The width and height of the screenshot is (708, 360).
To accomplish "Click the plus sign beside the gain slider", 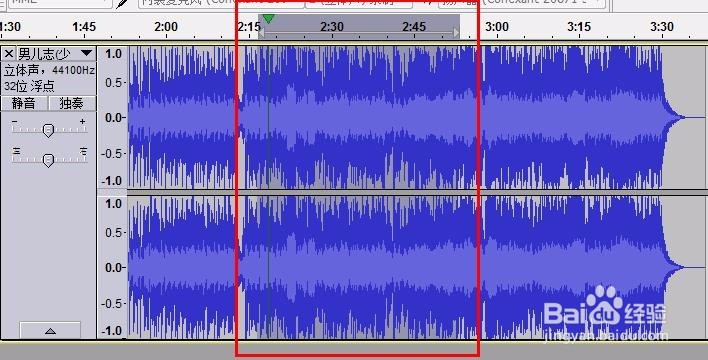I will click(82, 122).
